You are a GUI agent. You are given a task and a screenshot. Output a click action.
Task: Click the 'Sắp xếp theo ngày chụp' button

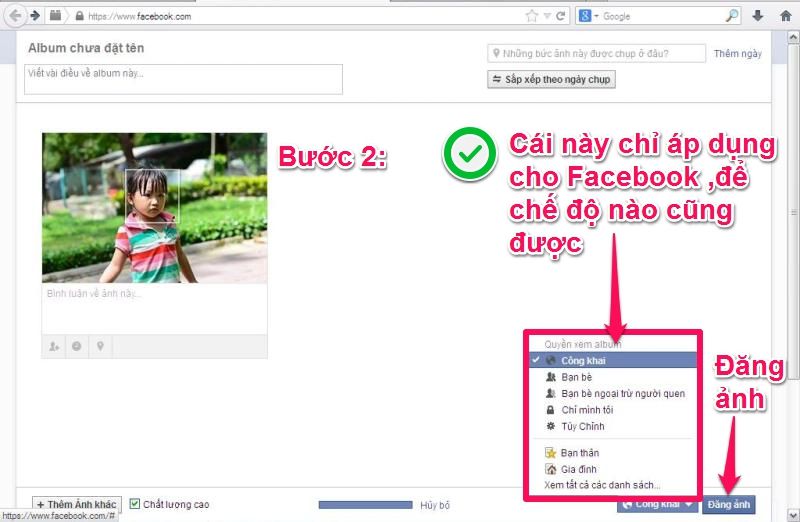[551, 80]
